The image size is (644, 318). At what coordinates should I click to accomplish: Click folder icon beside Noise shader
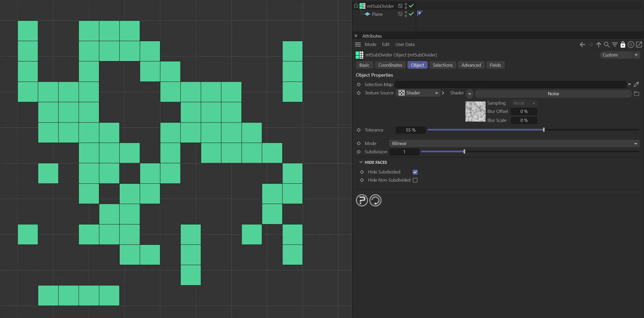(636, 94)
